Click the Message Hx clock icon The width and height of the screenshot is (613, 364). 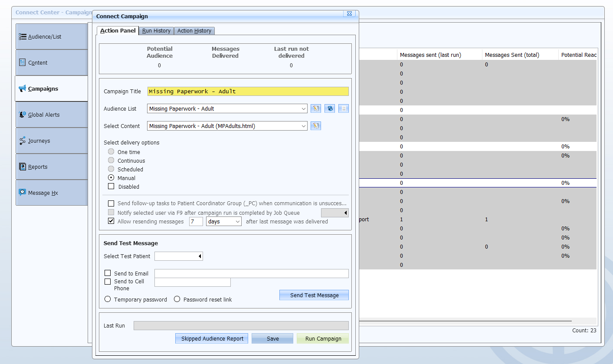pos(23,192)
